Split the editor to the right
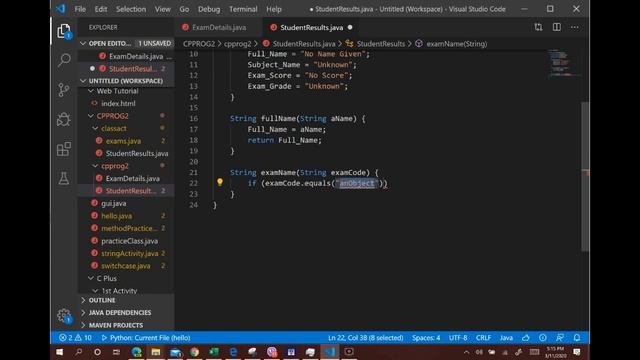The height and width of the screenshot is (360, 640). click(557, 27)
